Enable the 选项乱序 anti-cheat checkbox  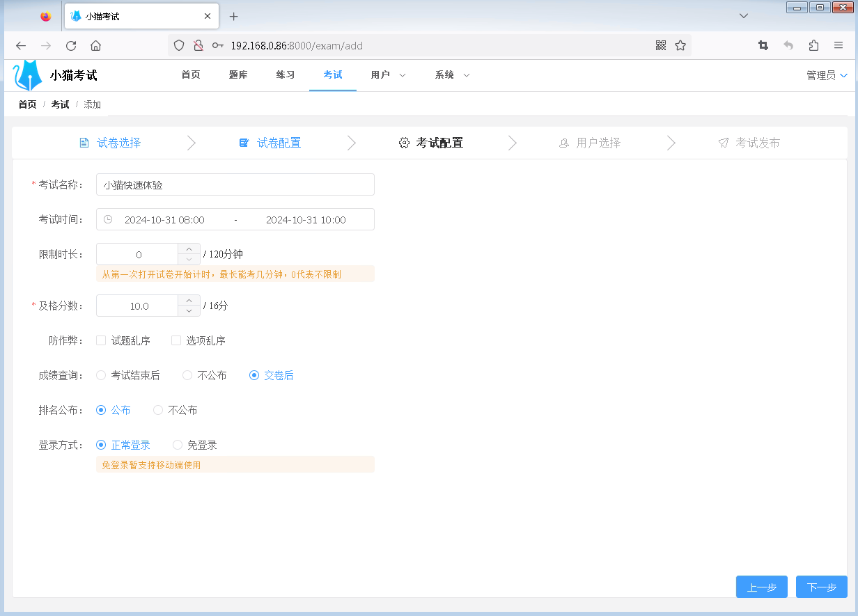coord(175,340)
